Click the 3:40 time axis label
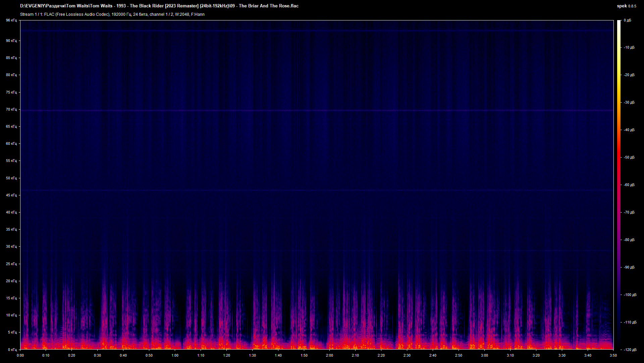 click(588, 356)
